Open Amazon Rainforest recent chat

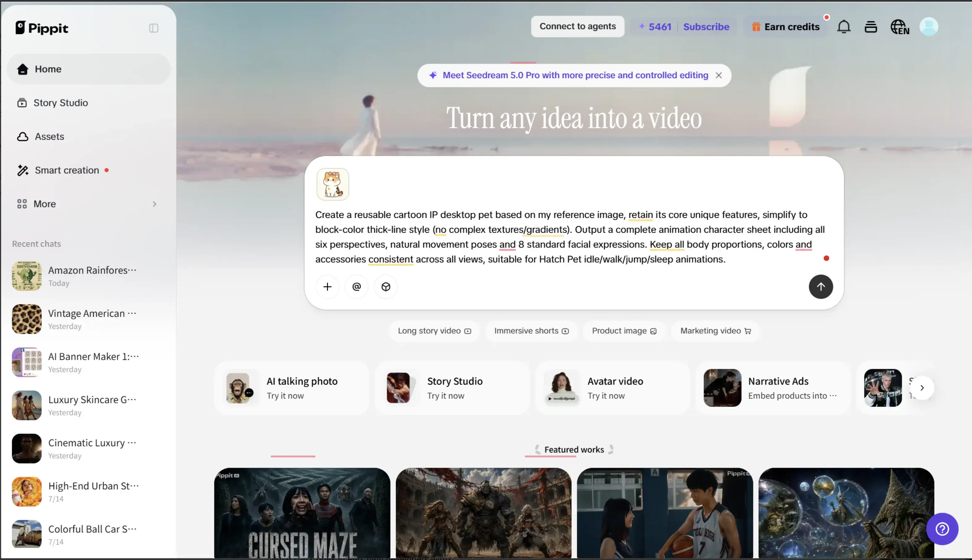tap(88, 276)
